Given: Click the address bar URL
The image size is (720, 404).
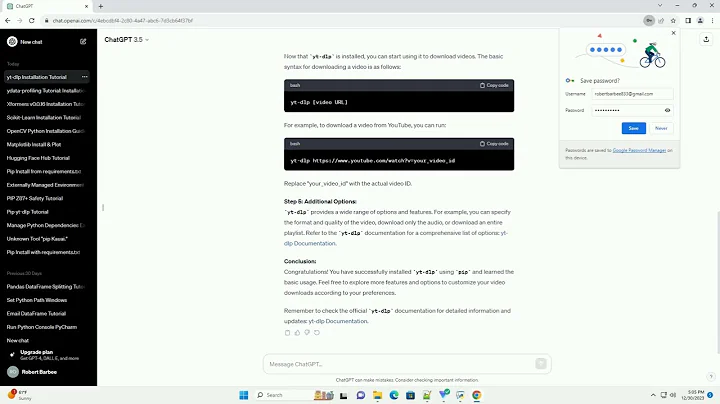Looking at the screenshot, I should 123,21.
